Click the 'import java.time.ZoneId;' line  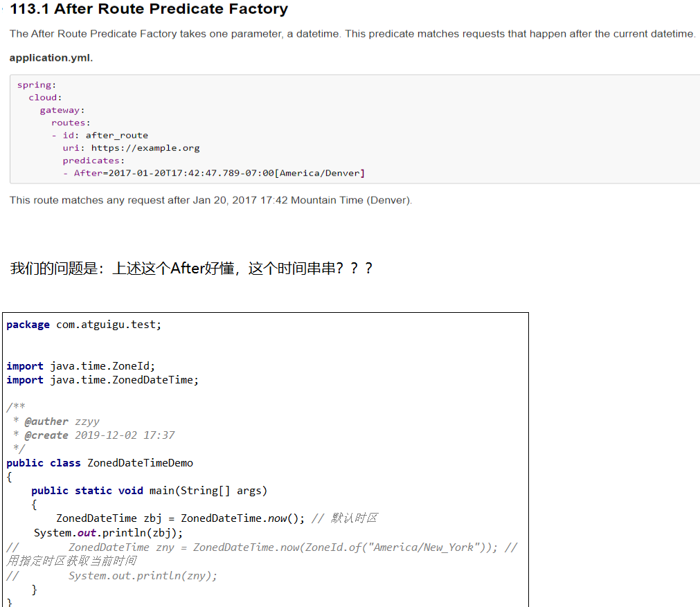coord(81,366)
